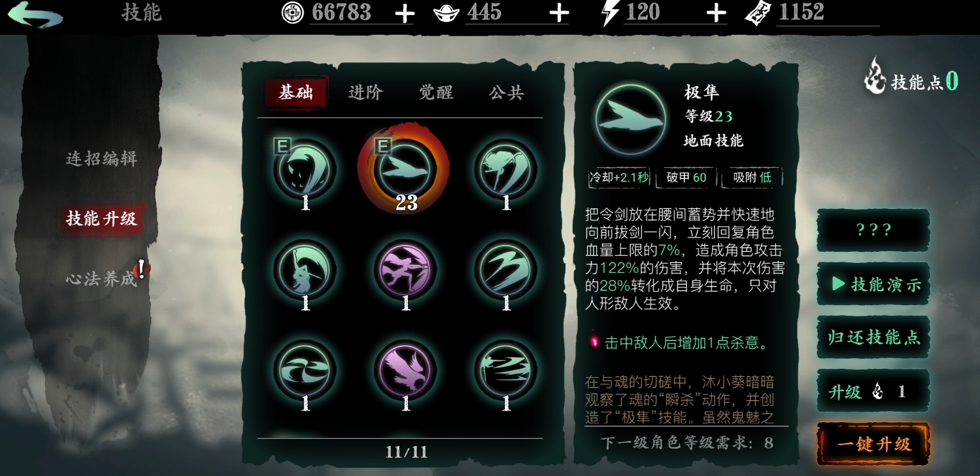This screenshot has height=476, width=980.
Task: Switch to the 进阶 tab
Action: (x=366, y=92)
